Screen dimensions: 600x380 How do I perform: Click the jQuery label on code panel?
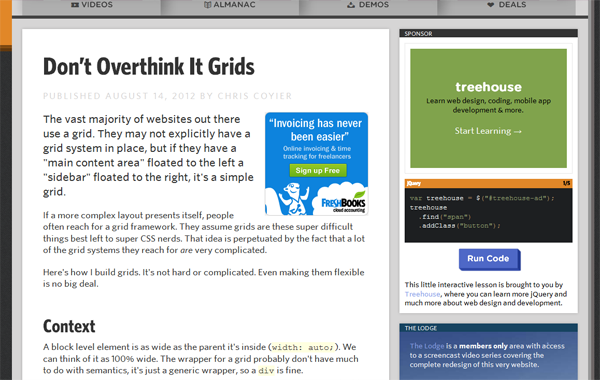[413, 183]
